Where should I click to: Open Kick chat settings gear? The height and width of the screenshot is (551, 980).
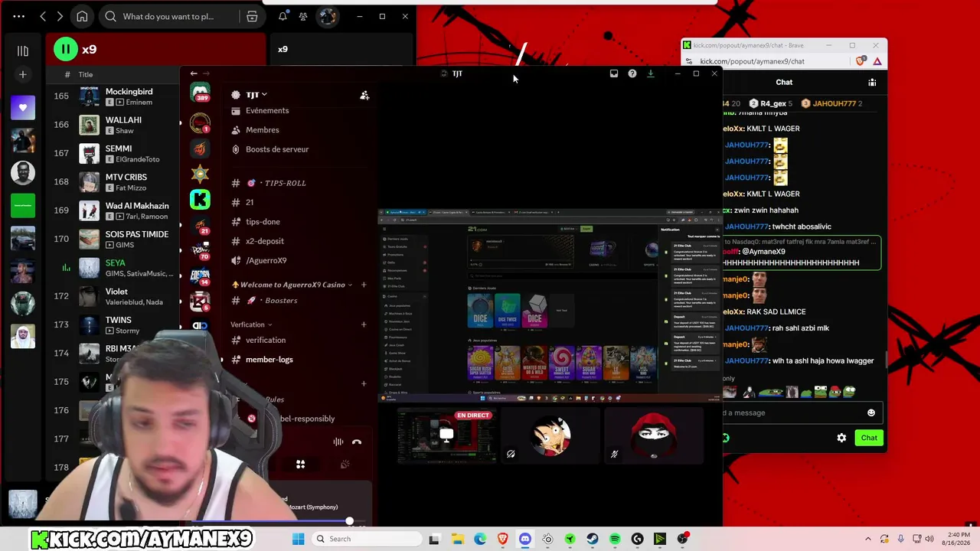[x=841, y=438]
